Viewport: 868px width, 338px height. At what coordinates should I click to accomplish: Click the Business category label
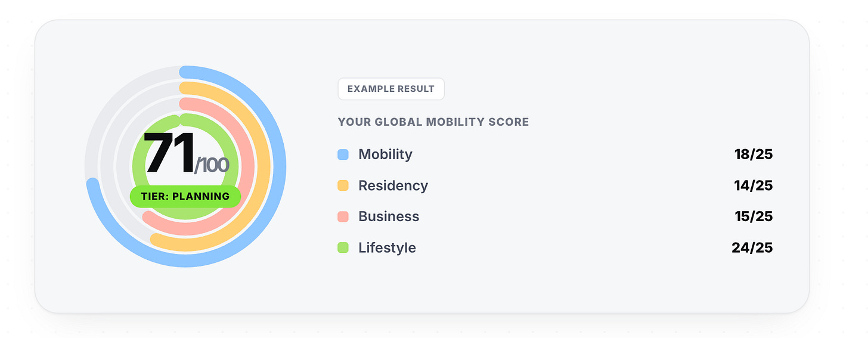click(389, 216)
